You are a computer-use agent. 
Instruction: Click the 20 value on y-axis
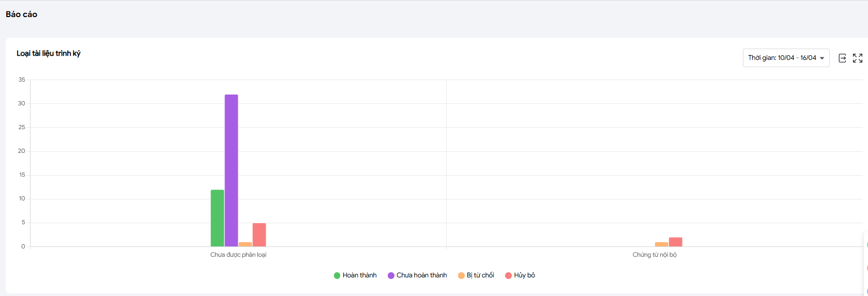[x=22, y=151]
